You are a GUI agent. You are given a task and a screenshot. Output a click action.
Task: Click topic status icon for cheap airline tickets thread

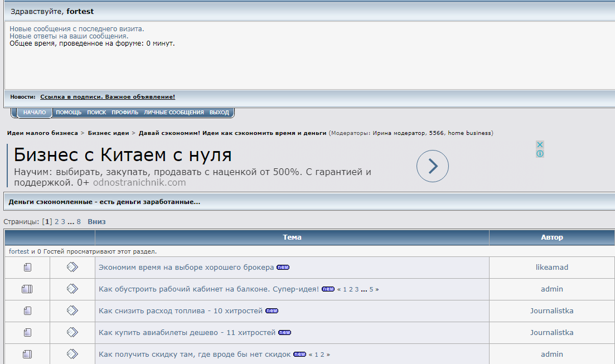27,333
